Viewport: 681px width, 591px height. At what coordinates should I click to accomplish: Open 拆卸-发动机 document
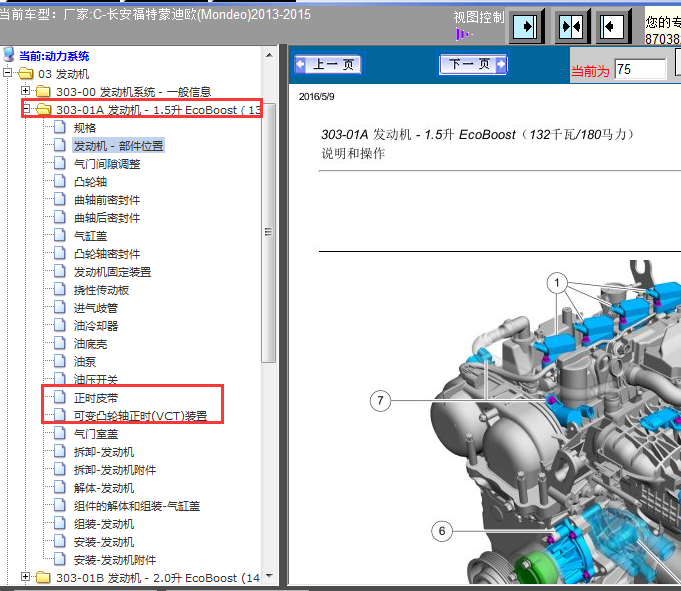104,452
